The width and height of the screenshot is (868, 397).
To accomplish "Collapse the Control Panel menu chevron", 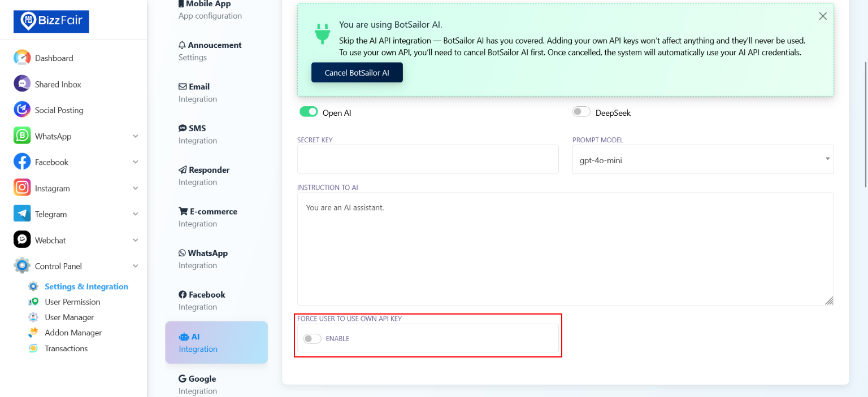I will pyautogui.click(x=136, y=266).
